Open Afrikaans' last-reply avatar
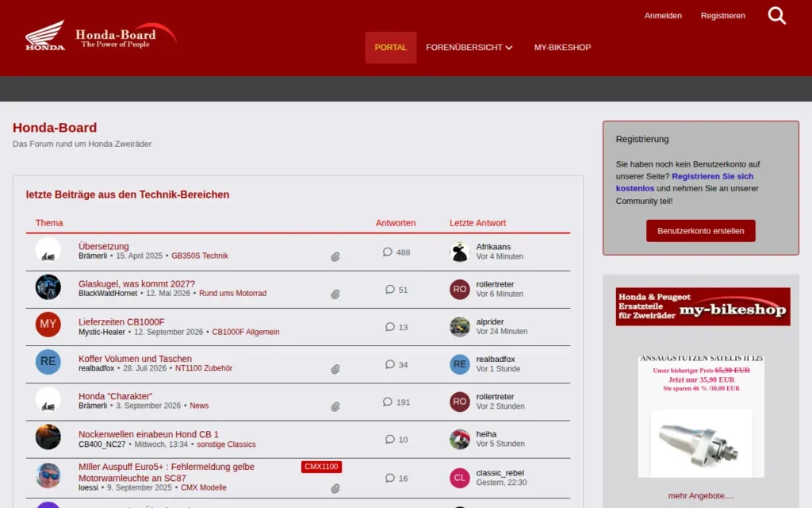812x508 pixels. click(459, 252)
